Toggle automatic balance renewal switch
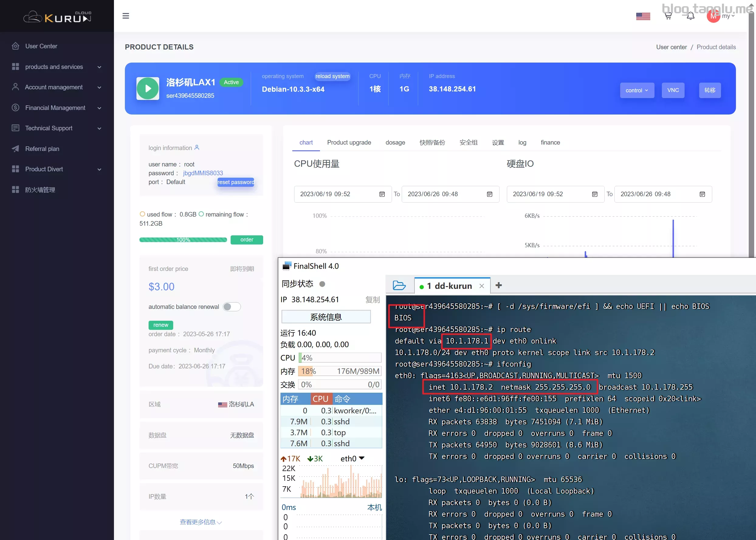756x540 pixels. pos(232,306)
